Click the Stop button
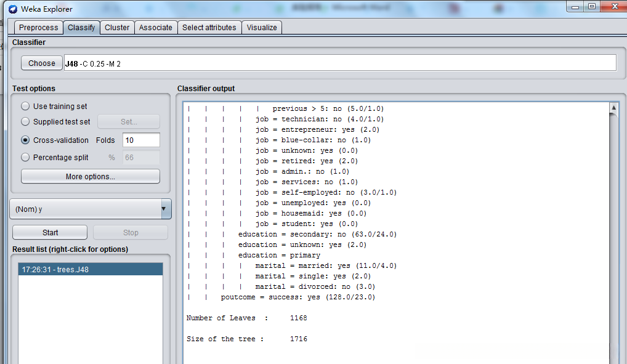627x364 pixels. (x=131, y=232)
